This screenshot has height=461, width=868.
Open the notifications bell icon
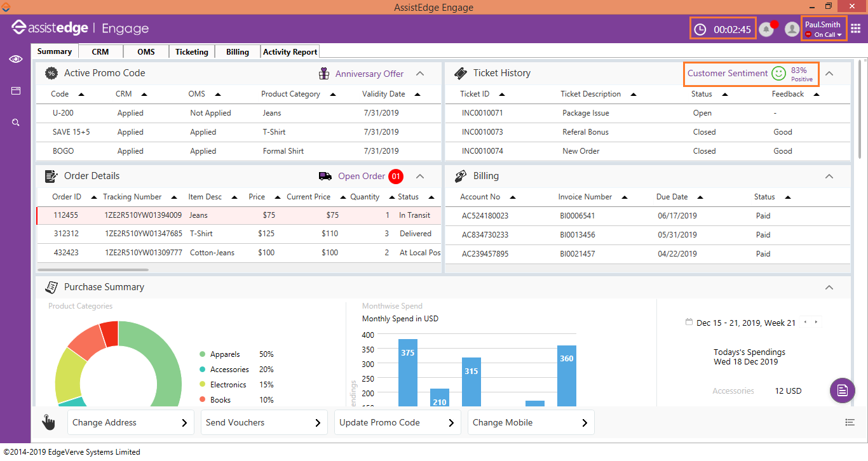coord(766,29)
